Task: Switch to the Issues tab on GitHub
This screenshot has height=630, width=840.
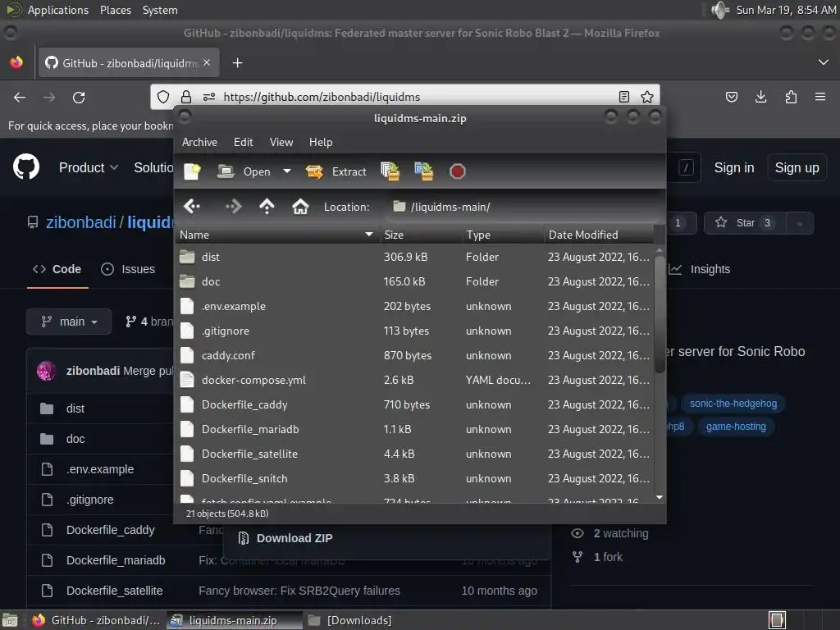Action: tap(128, 269)
